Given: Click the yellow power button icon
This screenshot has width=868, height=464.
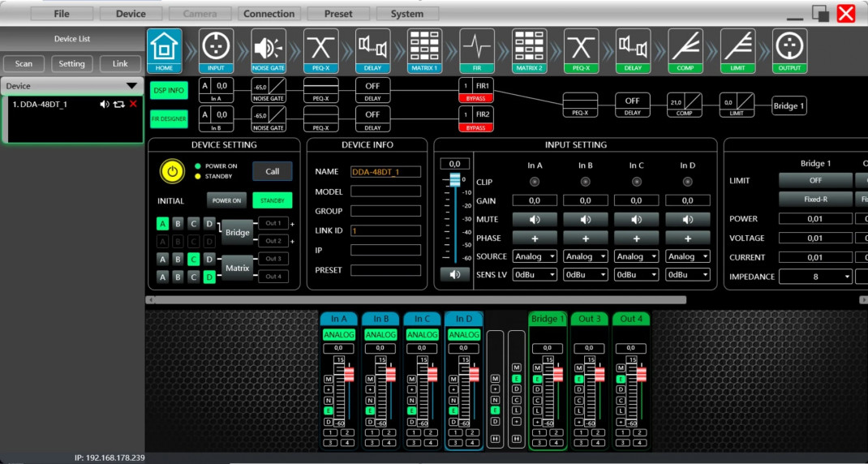Looking at the screenshot, I should click(x=171, y=171).
